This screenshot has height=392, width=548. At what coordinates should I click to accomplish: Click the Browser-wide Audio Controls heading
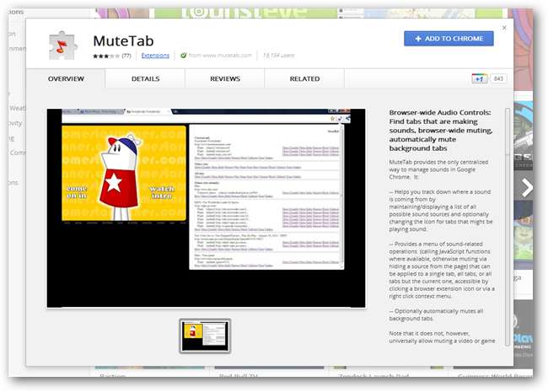(441, 131)
